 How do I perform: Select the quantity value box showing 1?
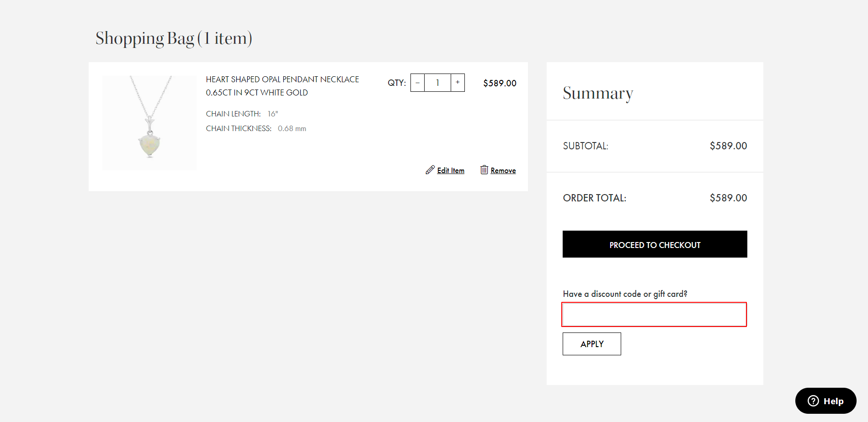coord(437,83)
